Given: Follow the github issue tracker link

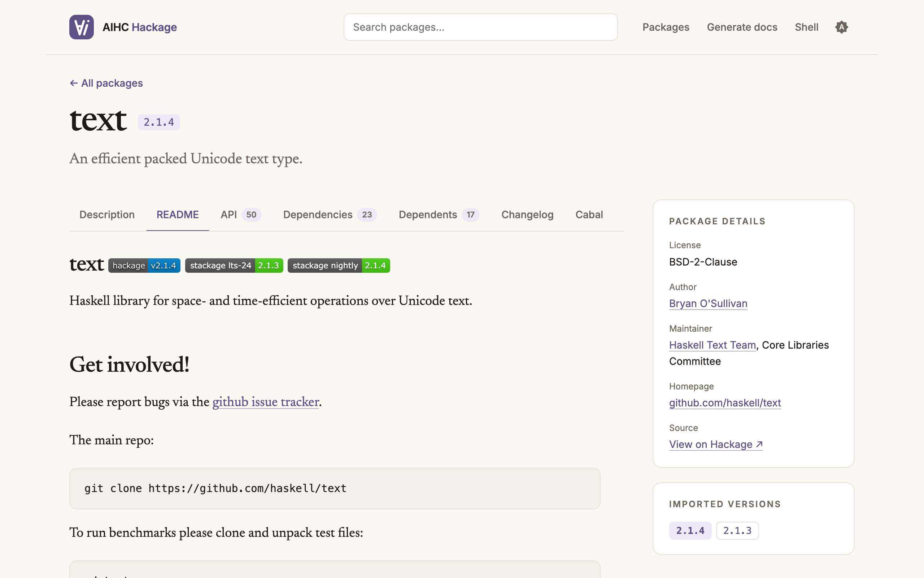Looking at the screenshot, I should [x=265, y=402].
